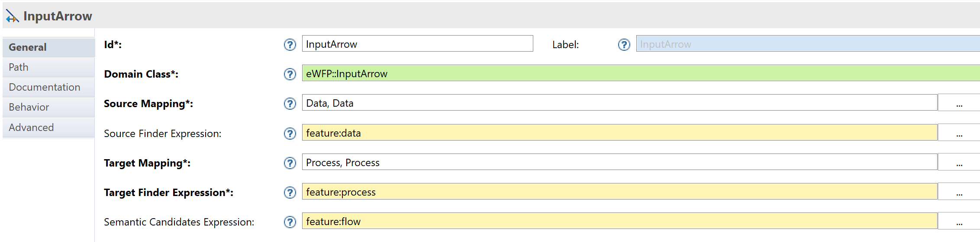
Task: Show the help tooltip for Source Mapping
Action: click(x=290, y=104)
